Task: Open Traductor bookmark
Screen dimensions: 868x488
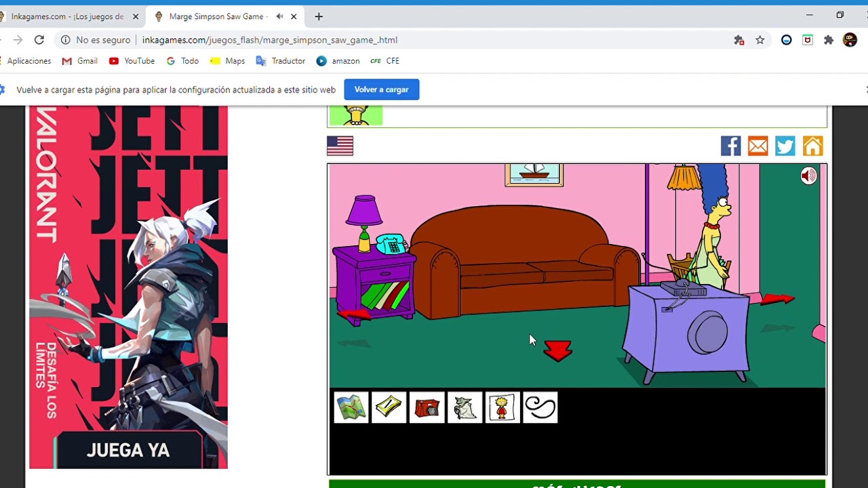Action: pyautogui.click(x=281, y=61)
